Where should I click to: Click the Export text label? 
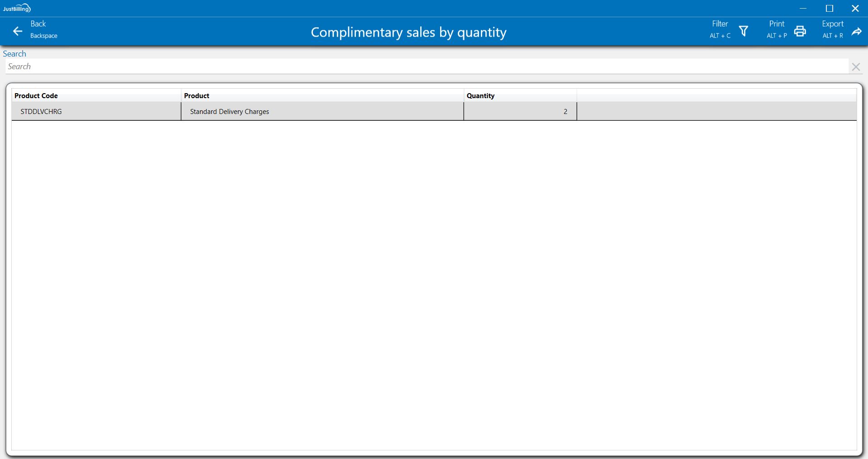[832, 24]
